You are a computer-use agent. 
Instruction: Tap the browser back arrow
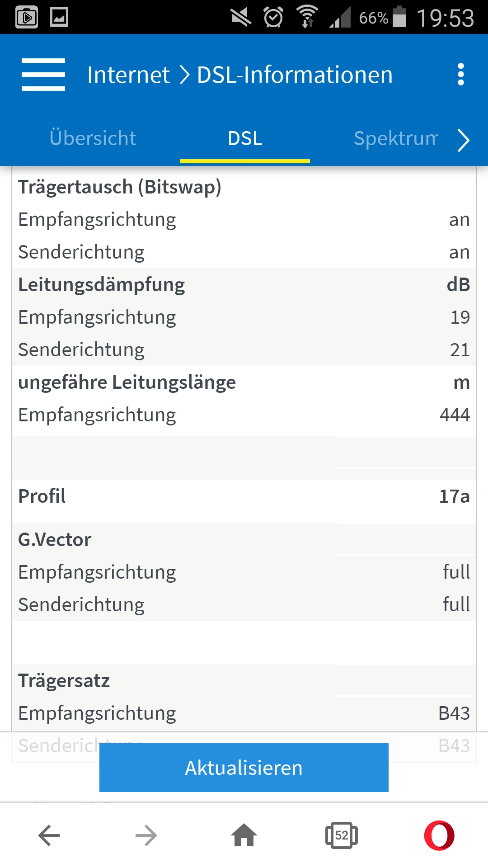pyautogui.click(x=49, y=835)
